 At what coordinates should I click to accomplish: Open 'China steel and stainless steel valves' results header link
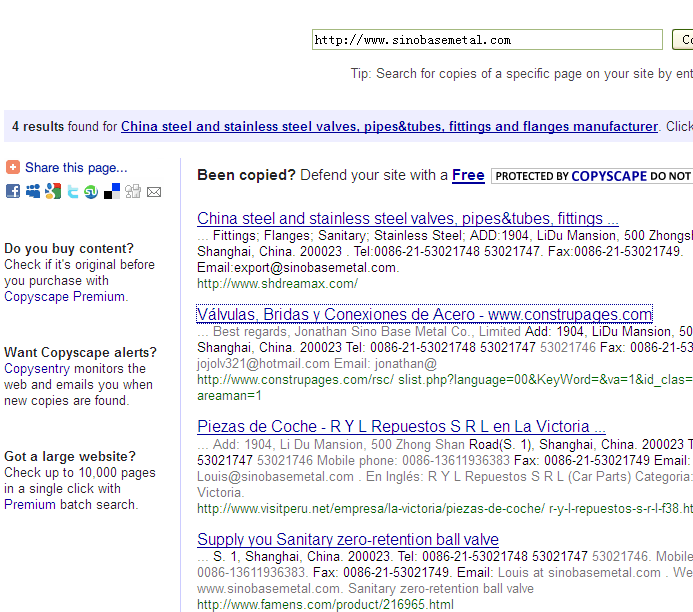(x=389, y=127)
